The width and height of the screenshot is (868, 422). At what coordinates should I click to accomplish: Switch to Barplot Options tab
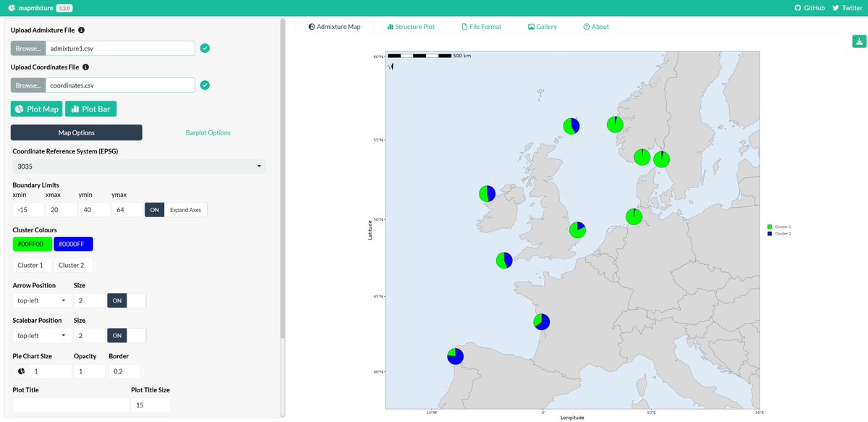point(208,132)
